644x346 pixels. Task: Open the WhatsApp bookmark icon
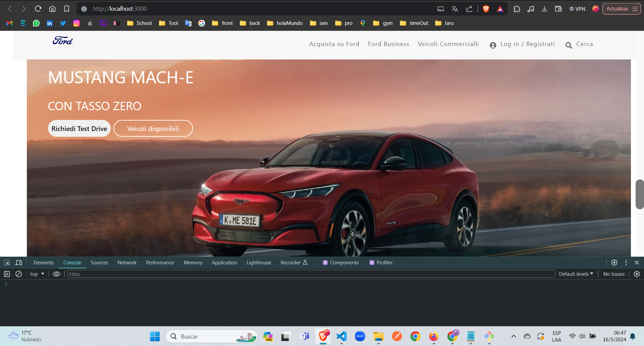[x=36, y=23]
